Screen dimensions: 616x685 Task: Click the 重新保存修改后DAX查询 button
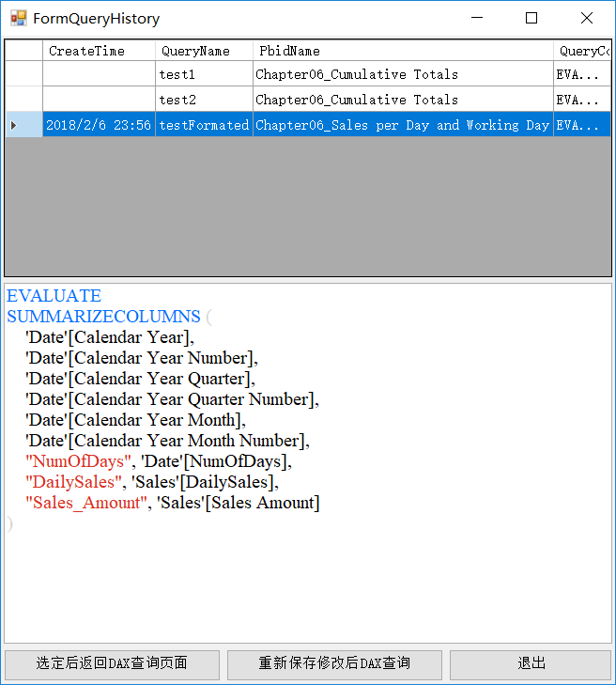tap(334, 663)
